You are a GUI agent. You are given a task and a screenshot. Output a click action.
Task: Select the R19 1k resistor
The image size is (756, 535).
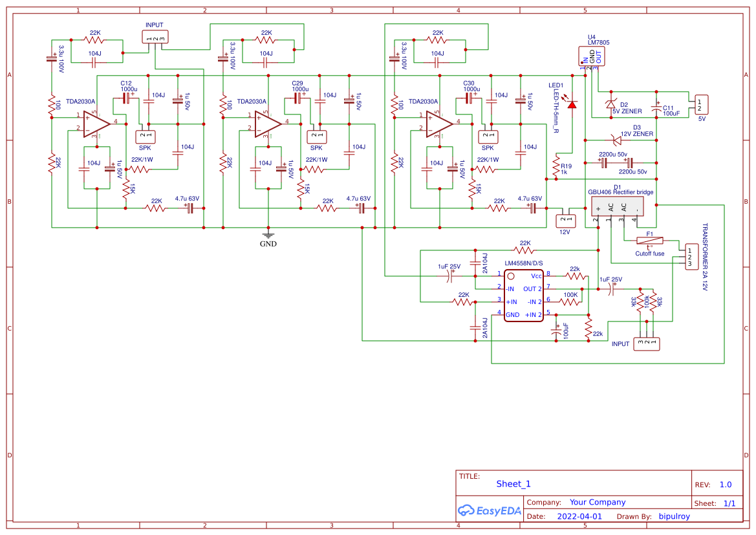pos(557,165)
